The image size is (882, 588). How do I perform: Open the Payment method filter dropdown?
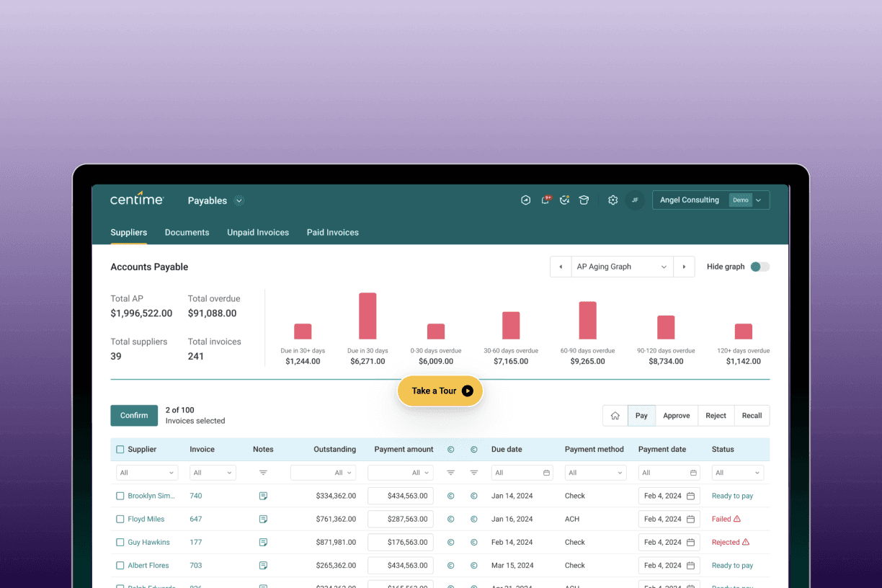coord(594,473)
